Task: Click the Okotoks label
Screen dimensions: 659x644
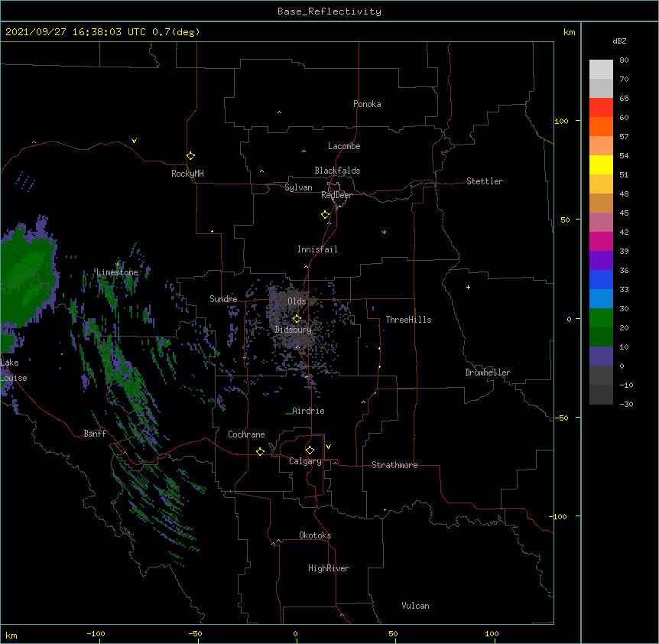Action: [315, 535]
